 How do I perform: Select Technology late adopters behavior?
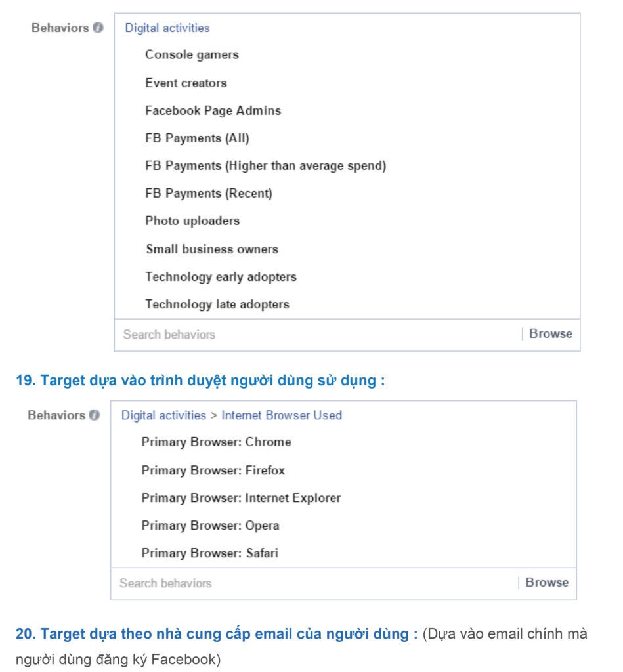coord(218,304)
